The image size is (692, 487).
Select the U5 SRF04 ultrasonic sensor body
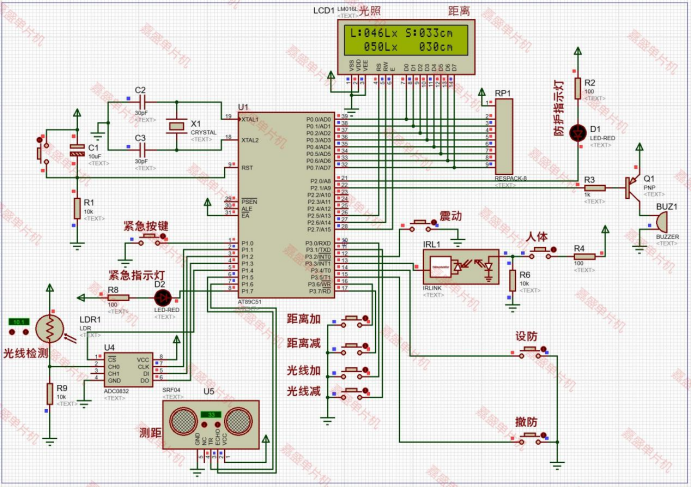tap(211, 425)
